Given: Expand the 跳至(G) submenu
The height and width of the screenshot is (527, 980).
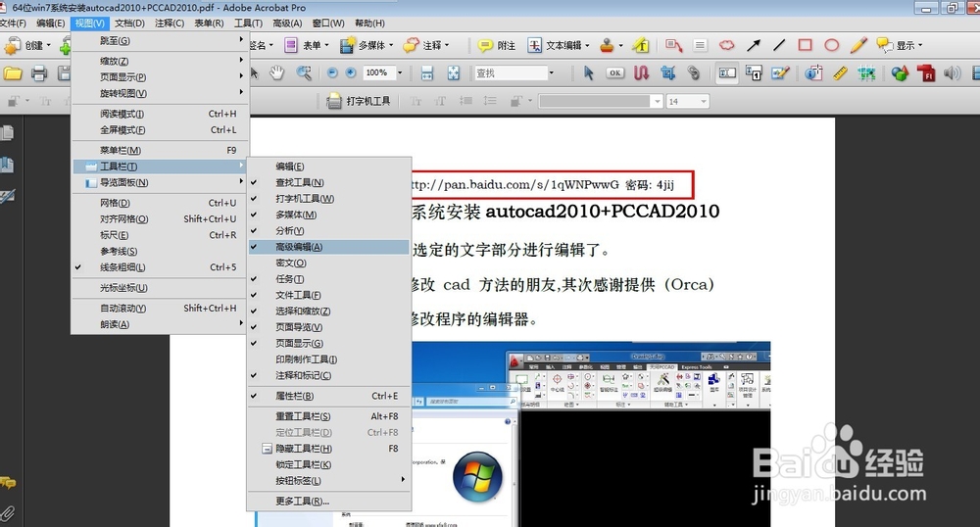Looking at the screenshot, I should point(160,40).
